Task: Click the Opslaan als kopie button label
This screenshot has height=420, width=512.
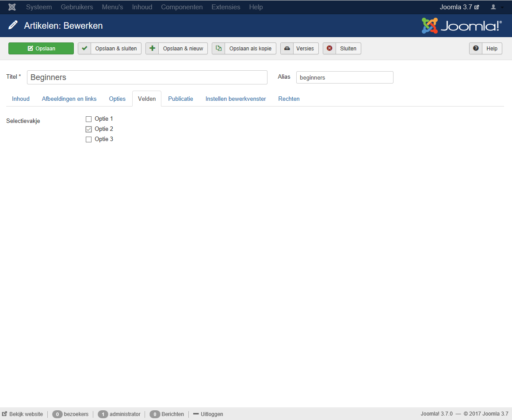Action: [250, 48]
